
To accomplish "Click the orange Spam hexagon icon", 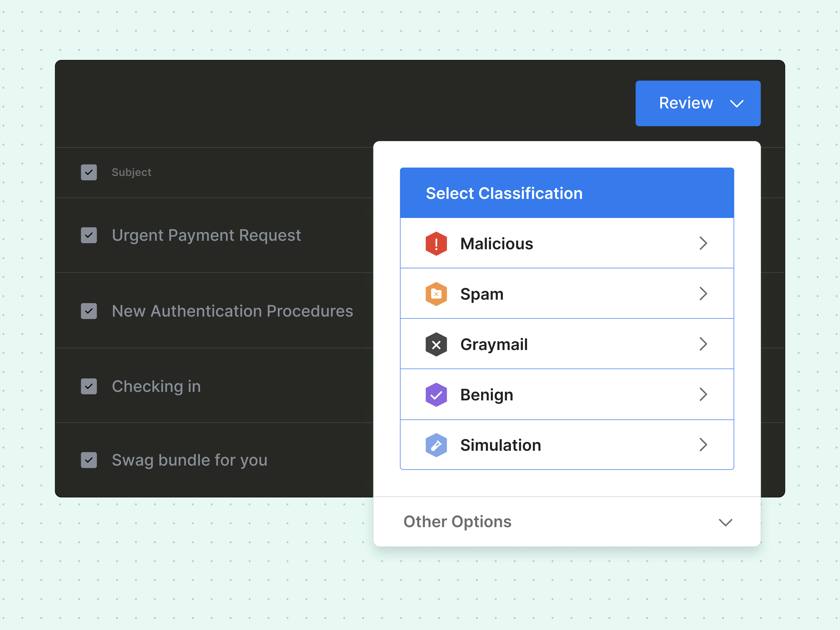I will 436,294.
